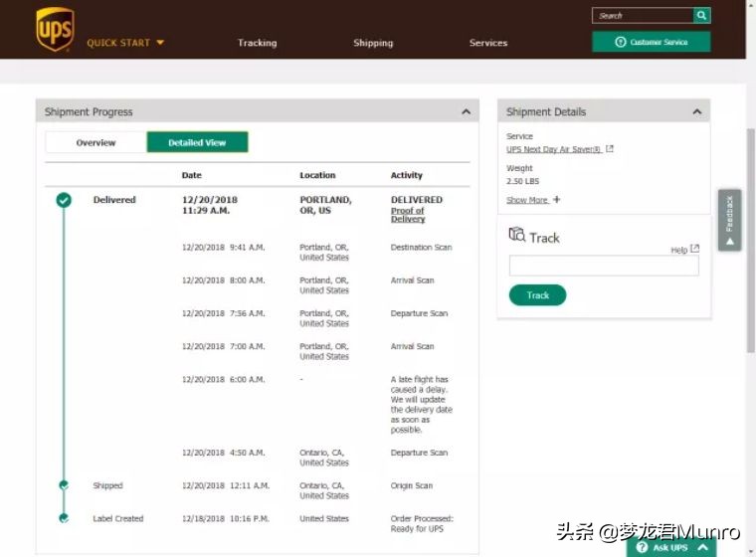Viewport: 756px width, 557px height.
Task: Click the 12/20/2018 8:00 A.M. date entry
Action: tap(223, 280)
